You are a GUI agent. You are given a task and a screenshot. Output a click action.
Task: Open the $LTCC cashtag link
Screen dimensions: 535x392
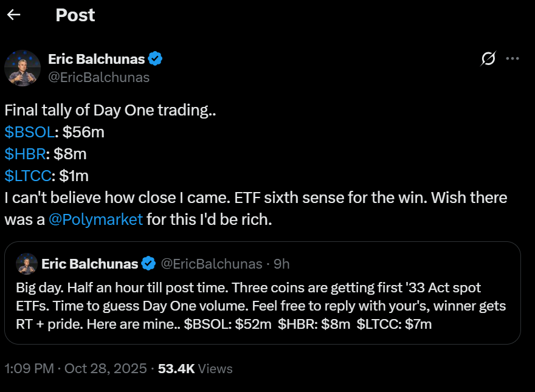click(27, 176)
